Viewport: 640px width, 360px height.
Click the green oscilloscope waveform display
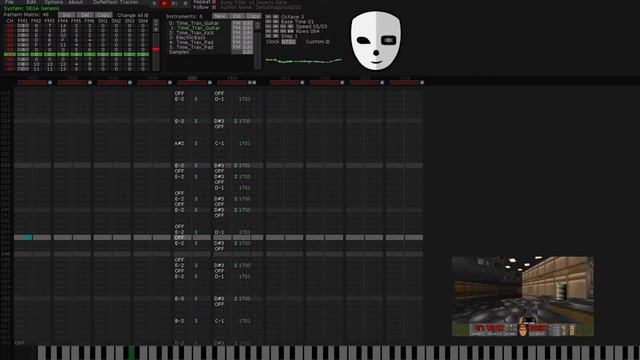[304, 61]
